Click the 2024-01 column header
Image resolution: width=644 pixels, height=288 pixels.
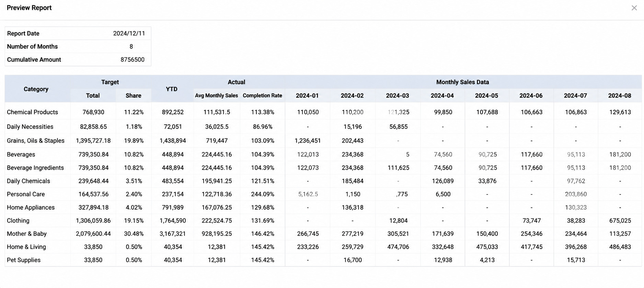pos(307,96)
